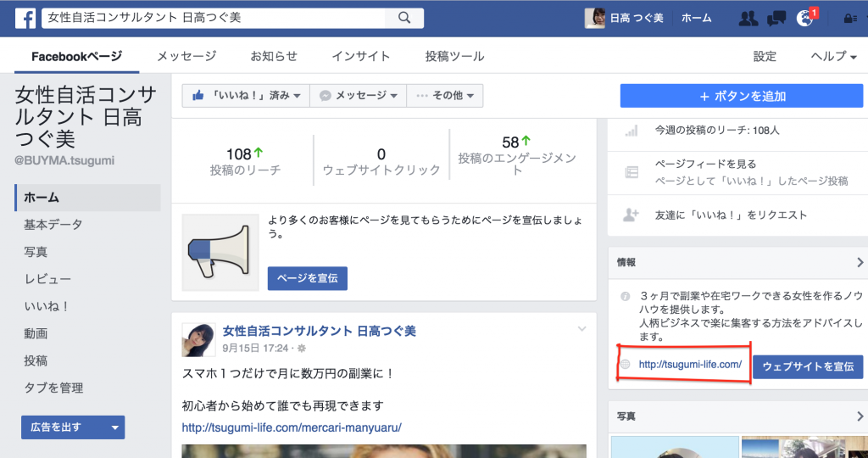Expand the 写真 section chevron
The image size is (868, 458).
point(860,416)
